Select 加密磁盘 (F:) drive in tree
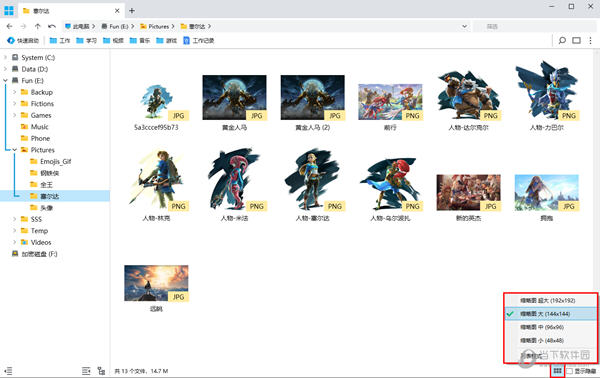 [34, 254]
